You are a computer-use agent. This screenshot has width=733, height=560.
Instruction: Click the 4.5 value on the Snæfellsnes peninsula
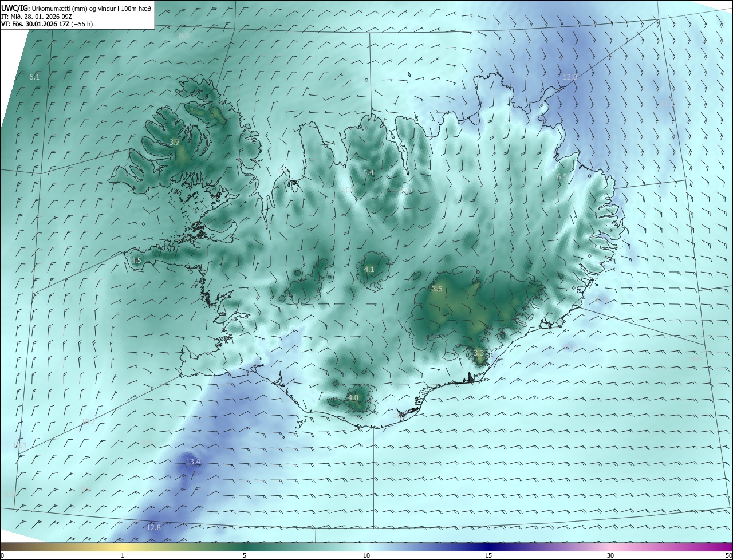[x=136, y=260]
